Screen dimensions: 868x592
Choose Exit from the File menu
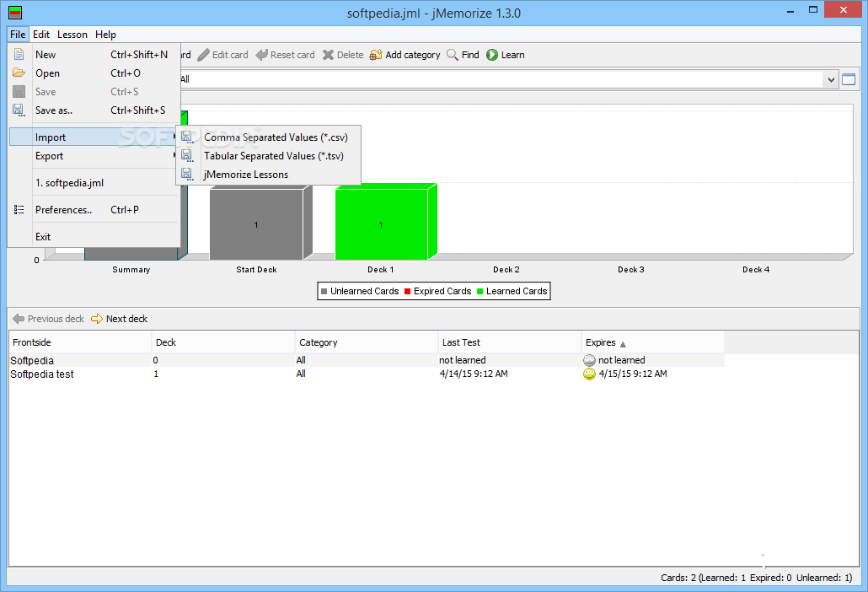click(x=94, y=237)
